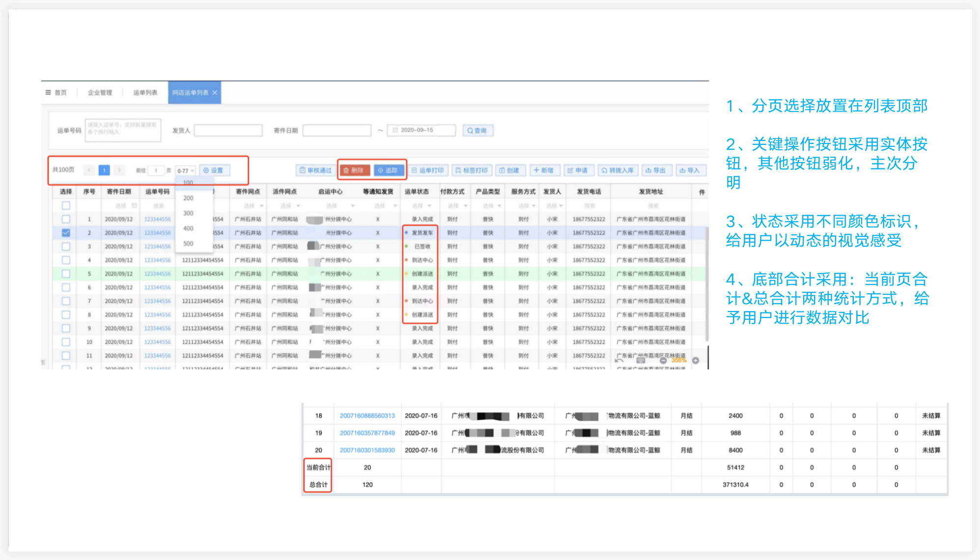Click the hamburger menu icon beside 首页
The height and width of the screenshot is (560, 980).
tap(48, 92)
